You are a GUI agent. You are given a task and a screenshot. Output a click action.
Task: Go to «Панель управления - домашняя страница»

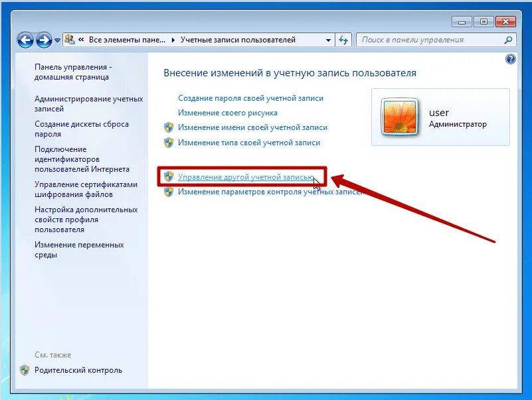tap(73, 72)
